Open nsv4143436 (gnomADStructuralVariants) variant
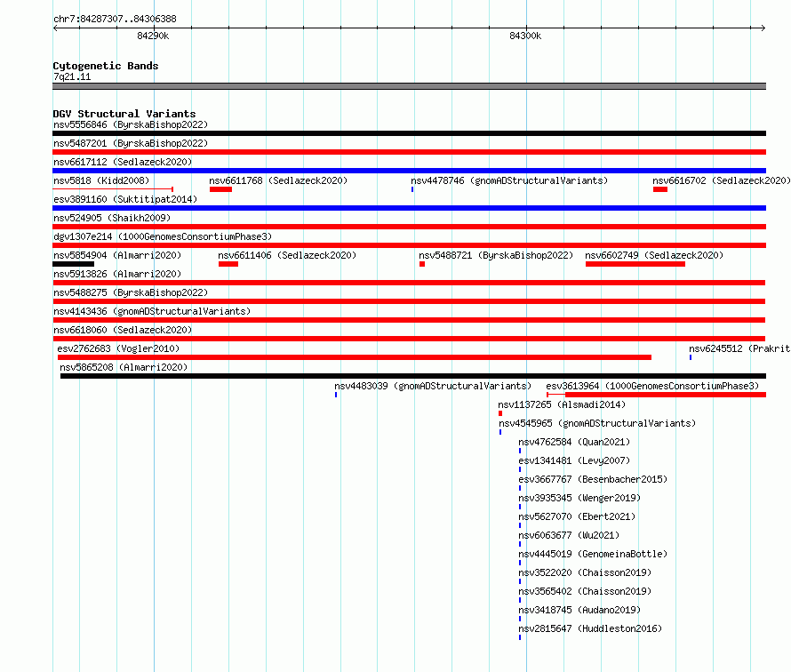This screenshot has width=791, height=672. click(x=152, y=311)
